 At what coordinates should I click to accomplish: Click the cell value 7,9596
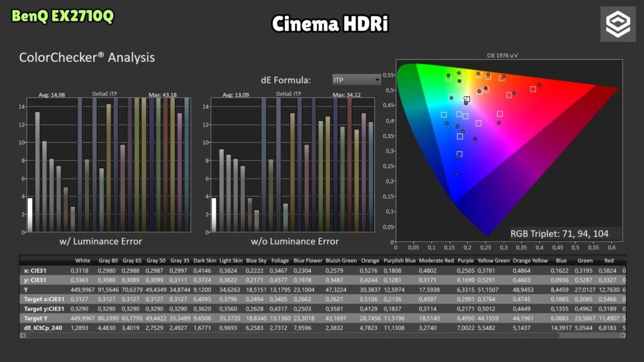[303, 328]
